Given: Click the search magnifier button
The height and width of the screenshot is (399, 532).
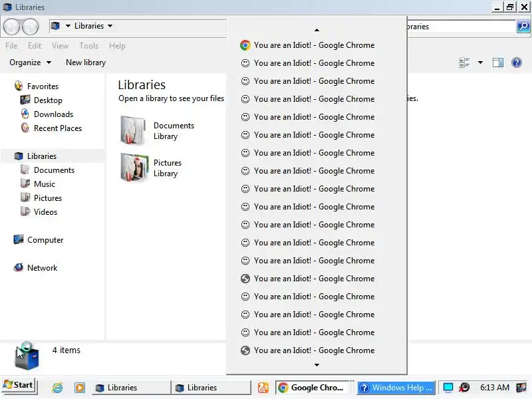Looking at the screenshot, I should (523, 26).
